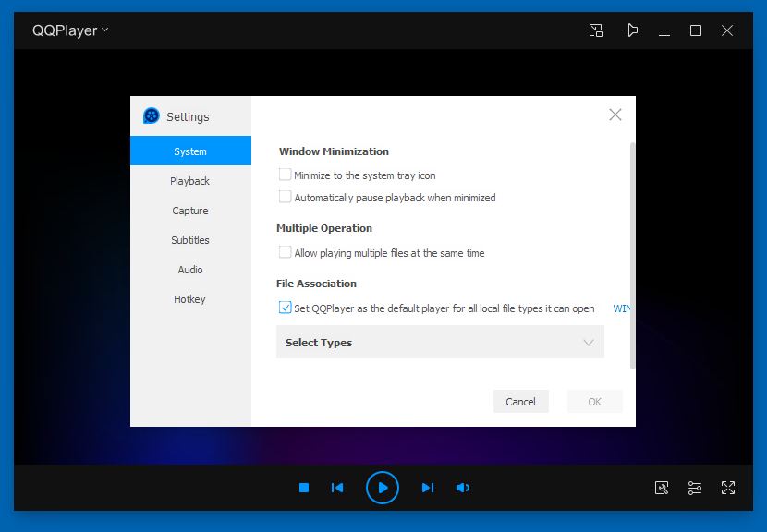Expand the Select Types section
Viewport: 767px width, 532px height.
[x=440, y=342]
